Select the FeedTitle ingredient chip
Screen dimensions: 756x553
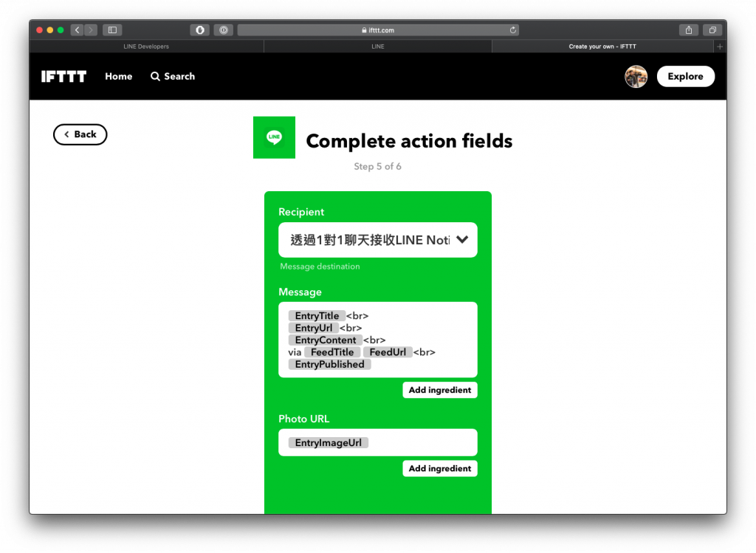[x=332, y=352]
